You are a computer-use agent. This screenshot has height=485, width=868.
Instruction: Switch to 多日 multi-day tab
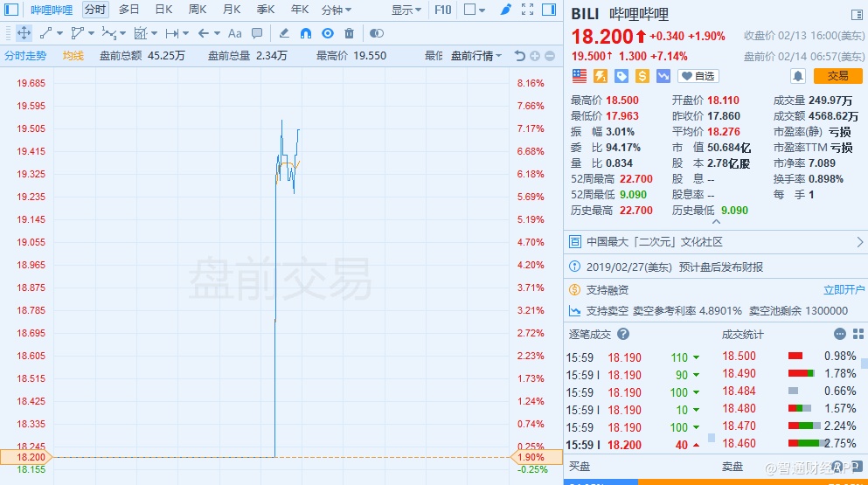128,10
